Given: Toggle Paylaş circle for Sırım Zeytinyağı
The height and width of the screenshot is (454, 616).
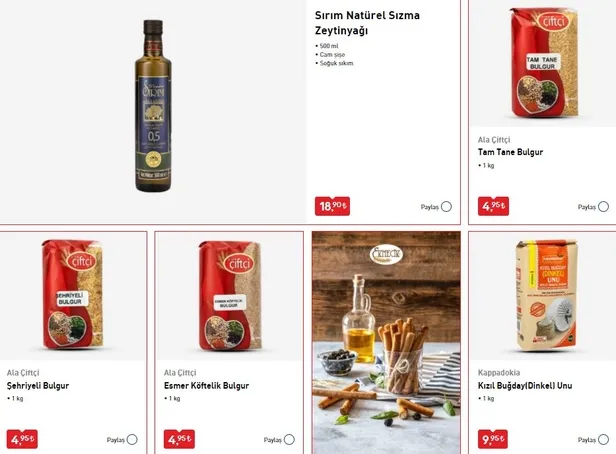Looking at the screenshot, I should tap(446, 207).
